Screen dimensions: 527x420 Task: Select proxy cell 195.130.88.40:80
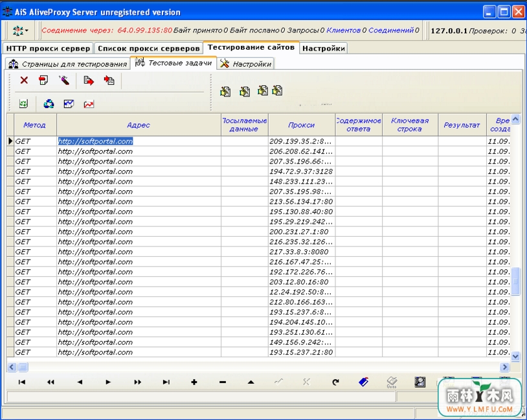point(302,212)
